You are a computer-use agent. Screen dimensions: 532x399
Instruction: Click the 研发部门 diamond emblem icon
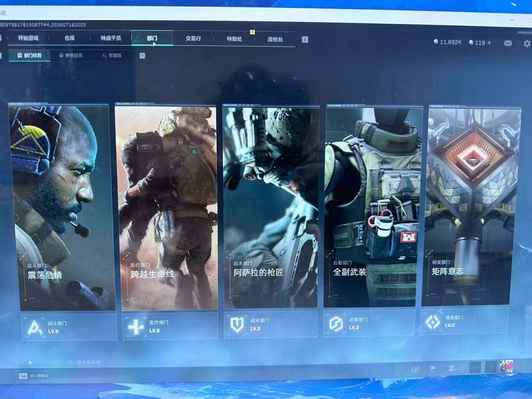coord(433,322)
